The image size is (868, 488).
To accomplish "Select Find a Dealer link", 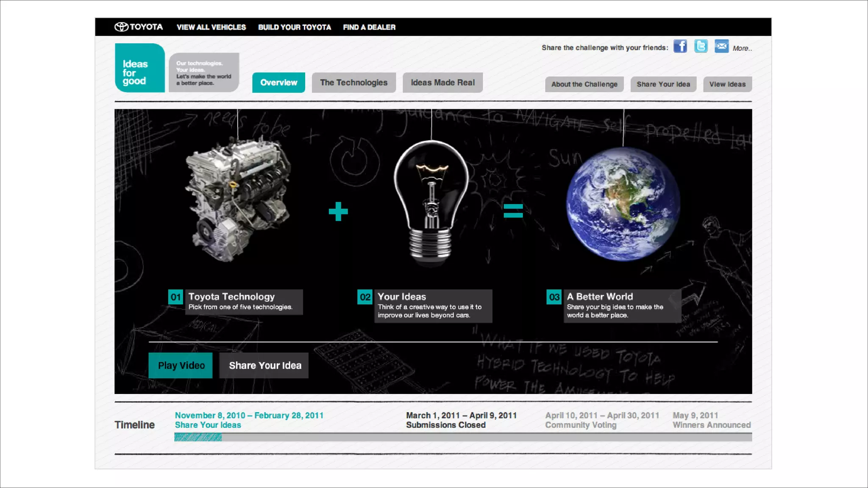I will click(x=369, y=27).
